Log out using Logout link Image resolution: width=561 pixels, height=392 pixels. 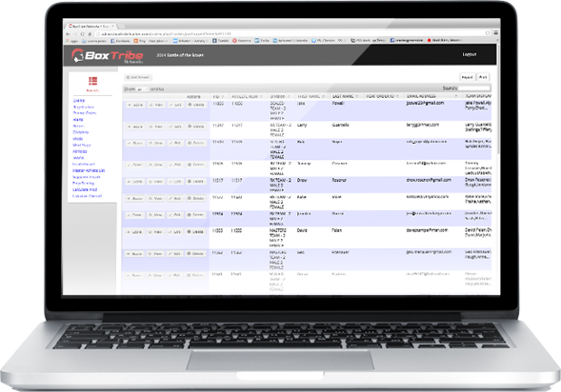click(469, 54)
